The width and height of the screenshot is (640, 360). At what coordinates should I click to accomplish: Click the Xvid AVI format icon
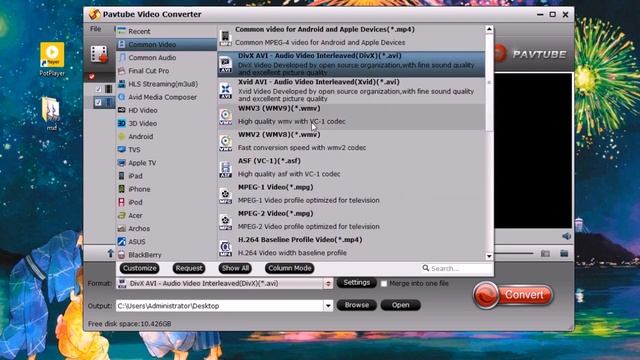coord(225,91)
